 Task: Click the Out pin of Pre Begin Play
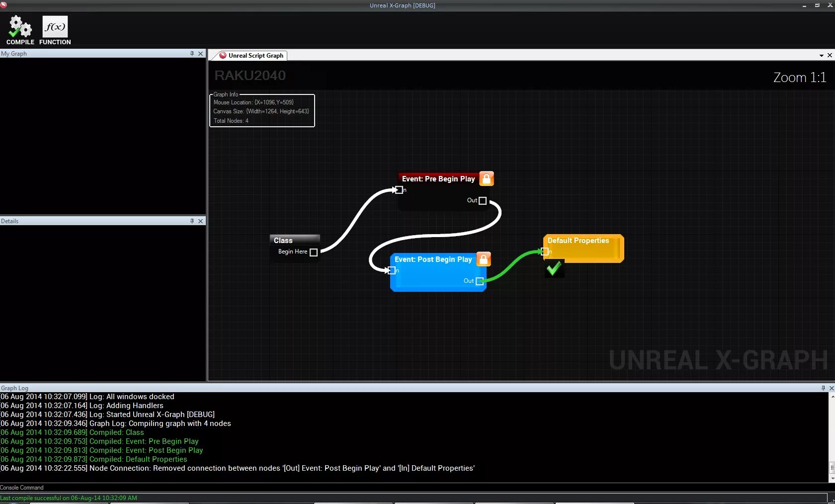(483, 200)
